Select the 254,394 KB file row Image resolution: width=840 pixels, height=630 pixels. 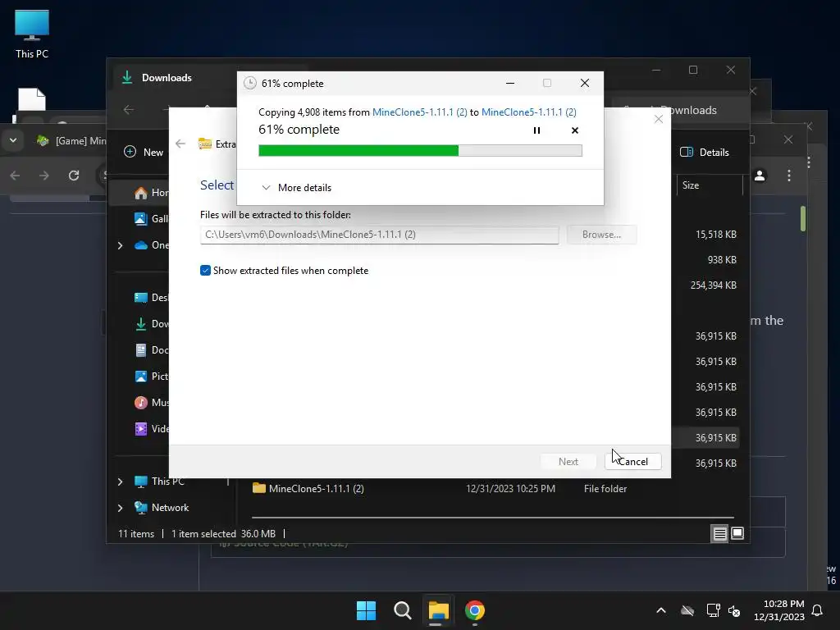coord(713,285)
